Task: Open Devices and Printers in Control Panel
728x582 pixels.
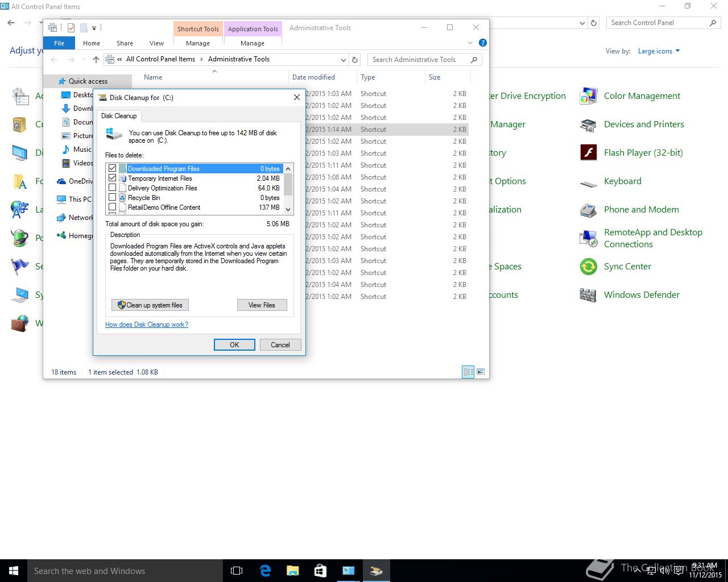Action: pos(631,124)
